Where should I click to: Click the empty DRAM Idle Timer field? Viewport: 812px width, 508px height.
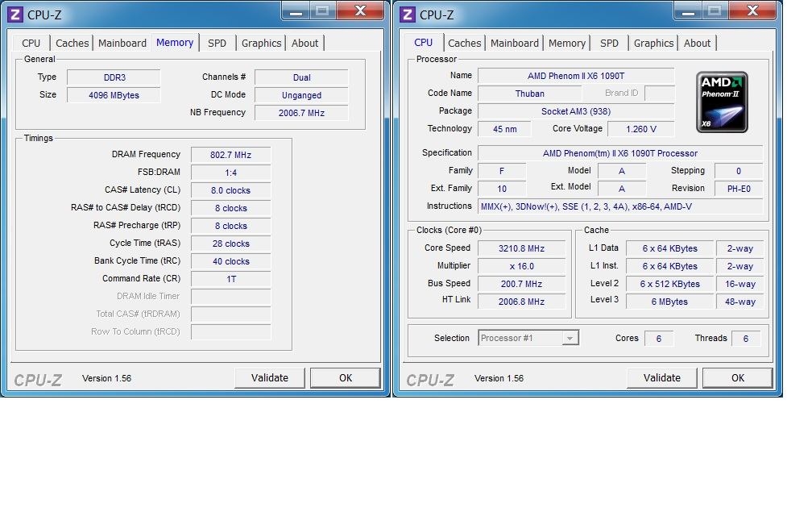tap(231, 297)
